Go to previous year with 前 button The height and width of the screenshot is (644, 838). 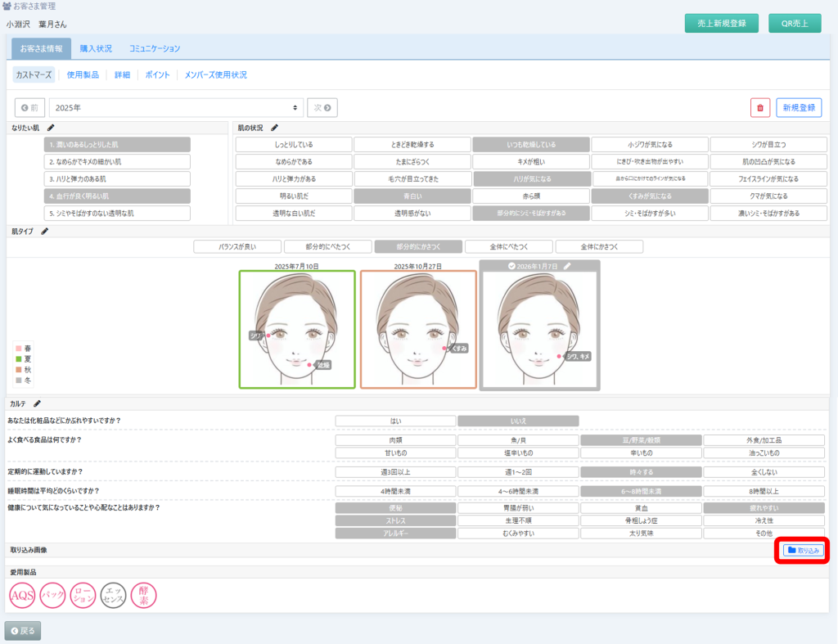[30, 107]
